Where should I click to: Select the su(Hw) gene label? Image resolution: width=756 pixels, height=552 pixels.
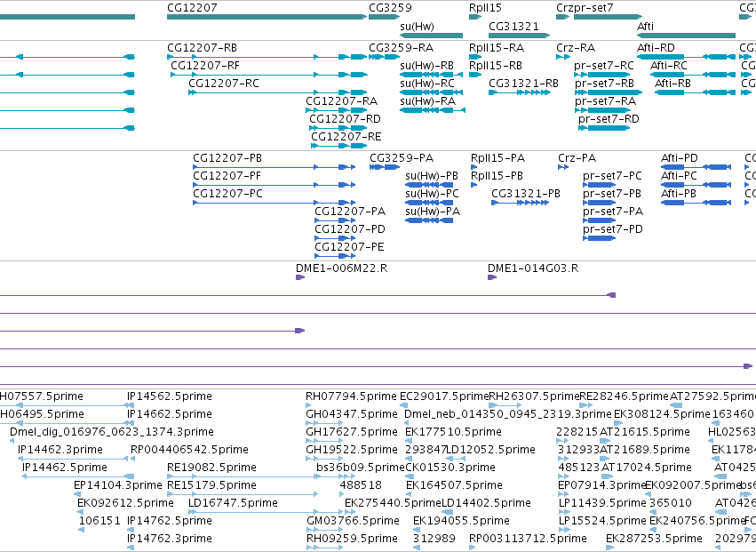(x=417, y=26)
